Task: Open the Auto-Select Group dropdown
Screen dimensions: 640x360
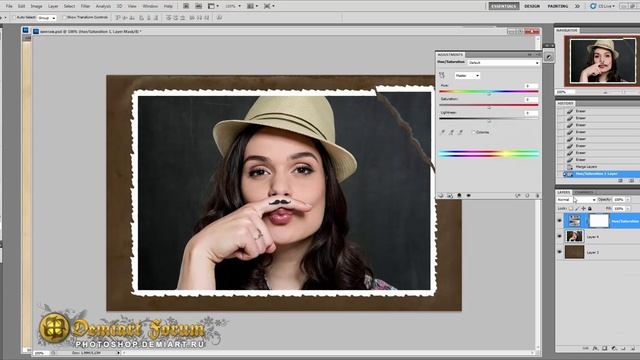Action: tap(47, 18)
